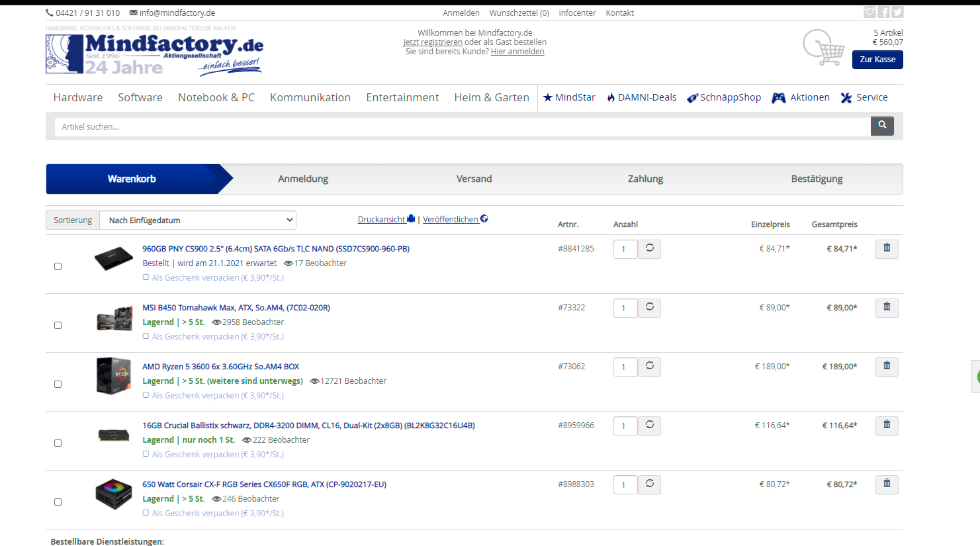Open the Service section
The image size is (980, 546).
pos(864,97)
